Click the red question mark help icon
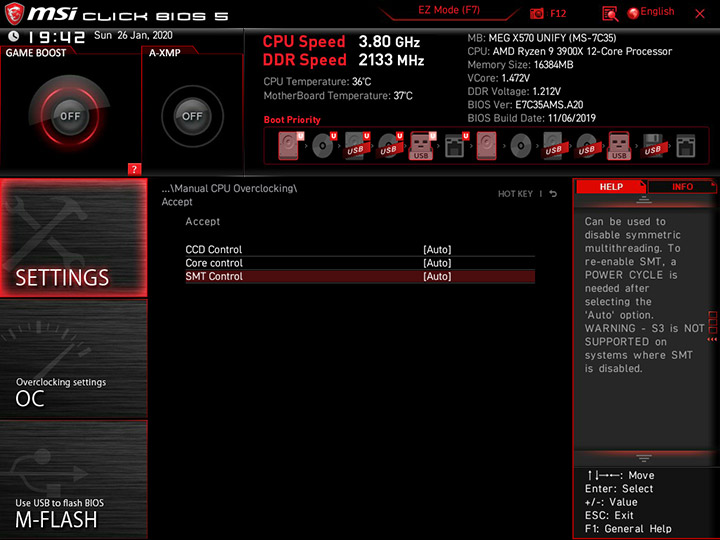Screen dimensions: 720x540 (x=134, y=169)
